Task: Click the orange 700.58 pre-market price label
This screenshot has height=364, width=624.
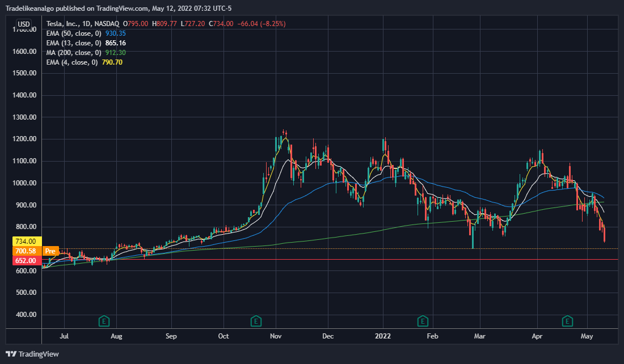Action: point(26,251)
